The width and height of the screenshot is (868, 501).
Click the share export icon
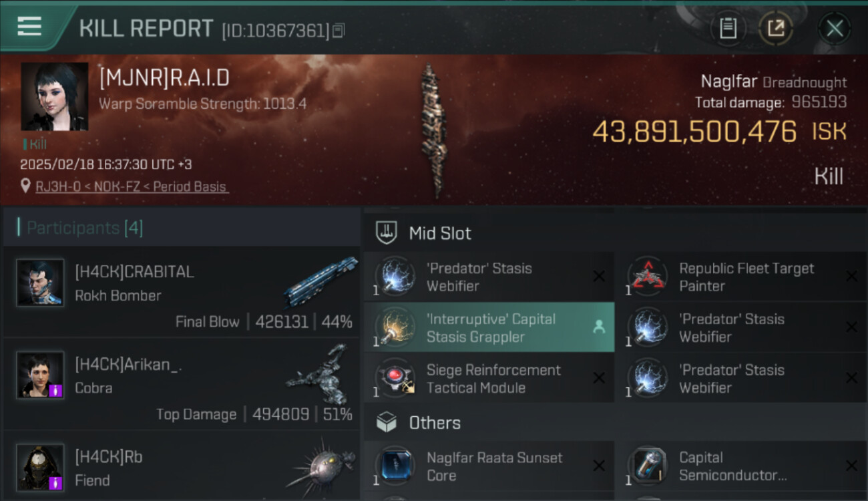[776, 28]
